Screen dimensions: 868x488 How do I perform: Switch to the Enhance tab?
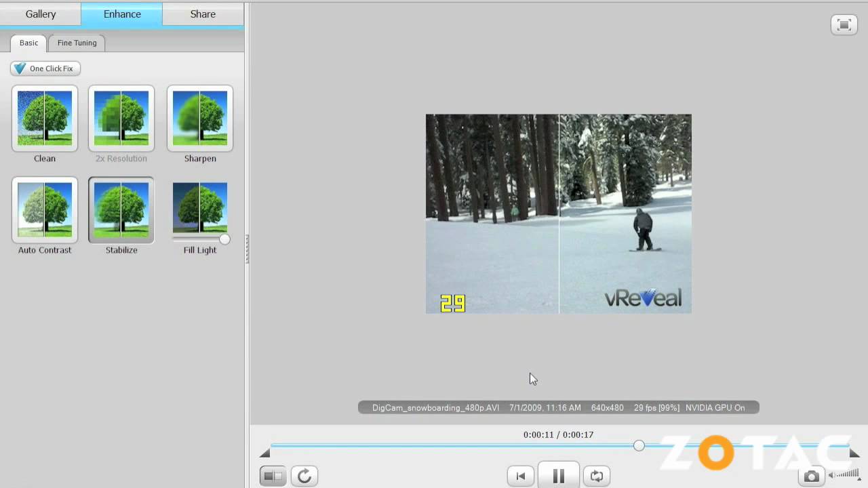click(x=122, y=14)
